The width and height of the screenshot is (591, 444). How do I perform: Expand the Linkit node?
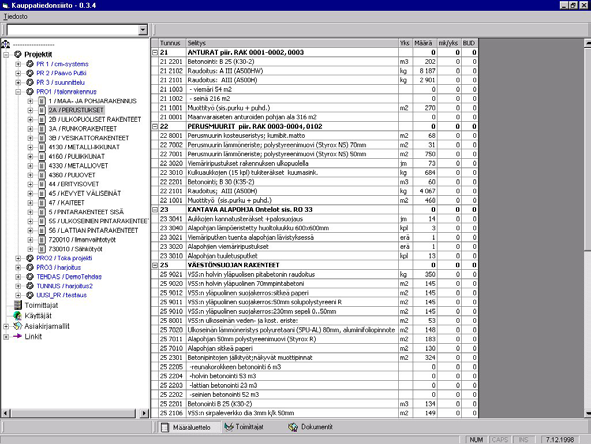[x=6, y=337]
